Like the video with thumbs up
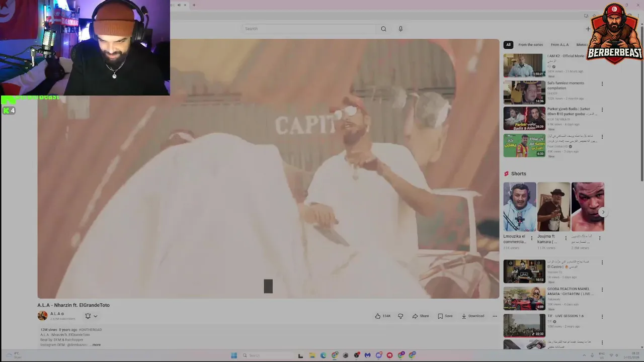 [382, 316]
